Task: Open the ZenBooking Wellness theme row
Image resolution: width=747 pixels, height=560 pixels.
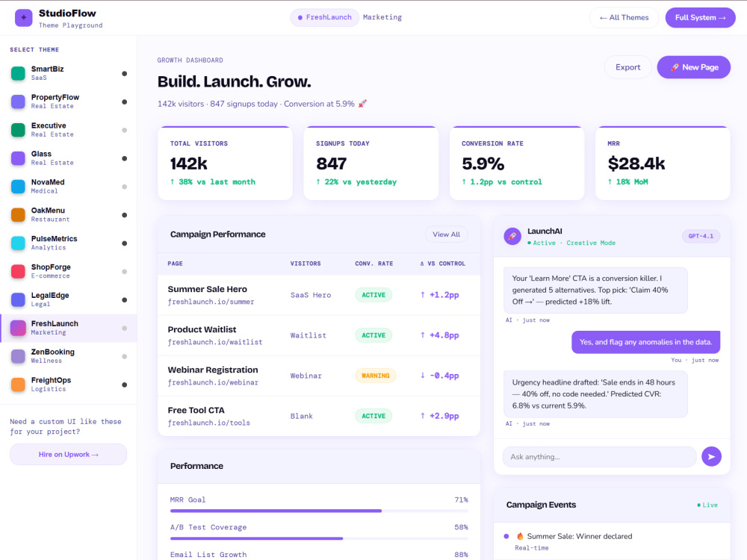Action: pos(69,356)
